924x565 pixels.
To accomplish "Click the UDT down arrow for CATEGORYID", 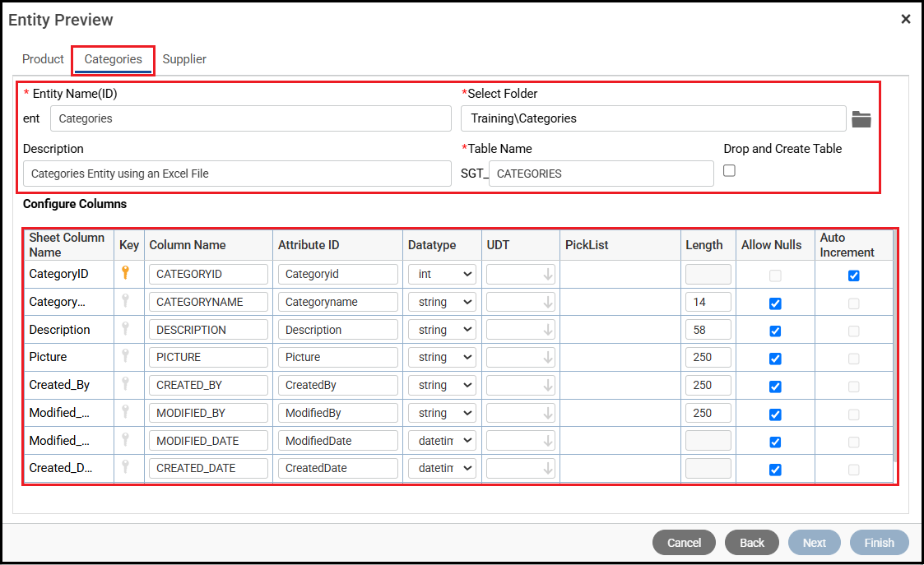I will (x=548, y=275).
